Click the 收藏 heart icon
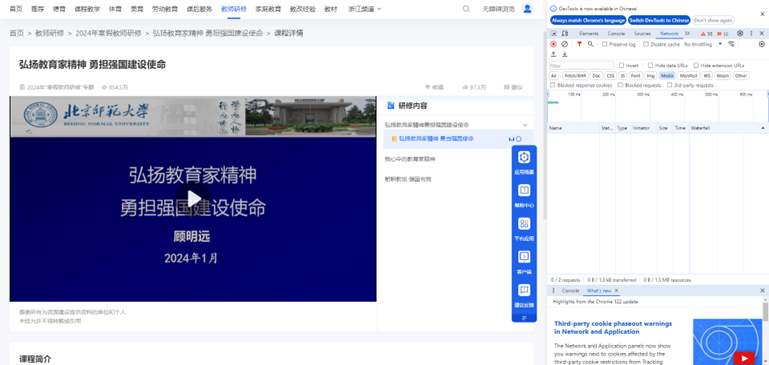 [427, 87]
